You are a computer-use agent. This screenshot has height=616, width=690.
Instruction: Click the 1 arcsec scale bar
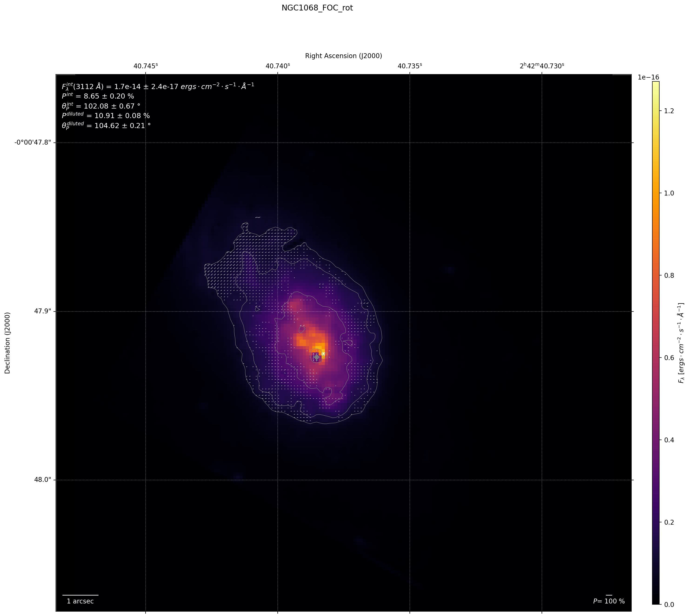[x=80, y=595]
